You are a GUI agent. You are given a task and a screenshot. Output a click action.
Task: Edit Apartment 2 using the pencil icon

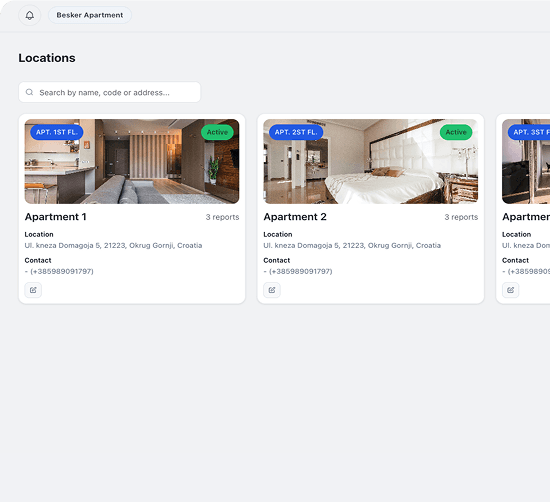pos(272,290)
